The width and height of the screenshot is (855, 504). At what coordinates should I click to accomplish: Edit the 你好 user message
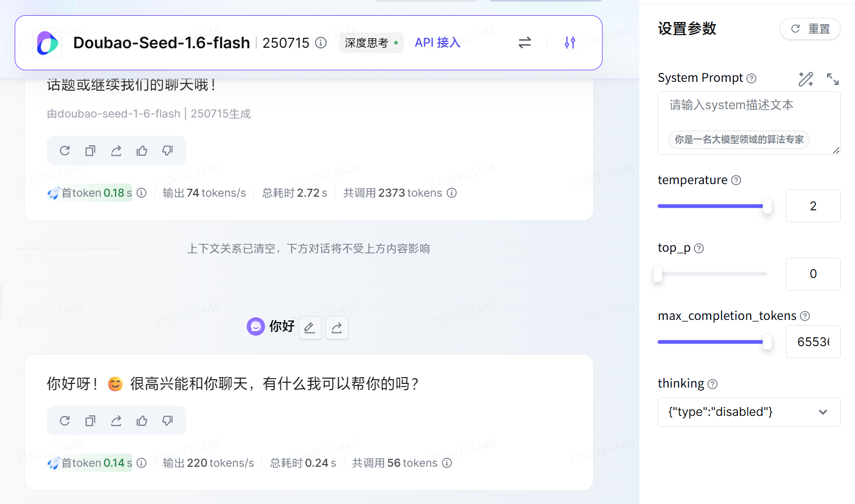[x=310, y=328]
